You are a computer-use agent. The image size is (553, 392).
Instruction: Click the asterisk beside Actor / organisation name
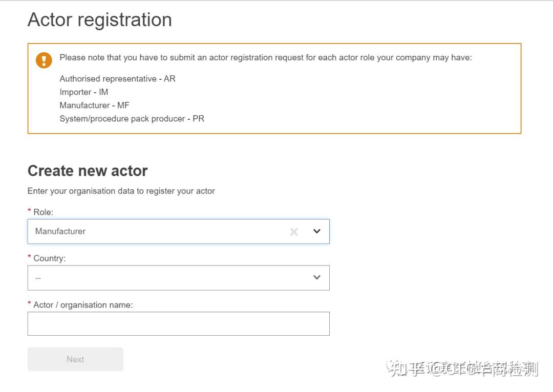click(x=29, y=304)
